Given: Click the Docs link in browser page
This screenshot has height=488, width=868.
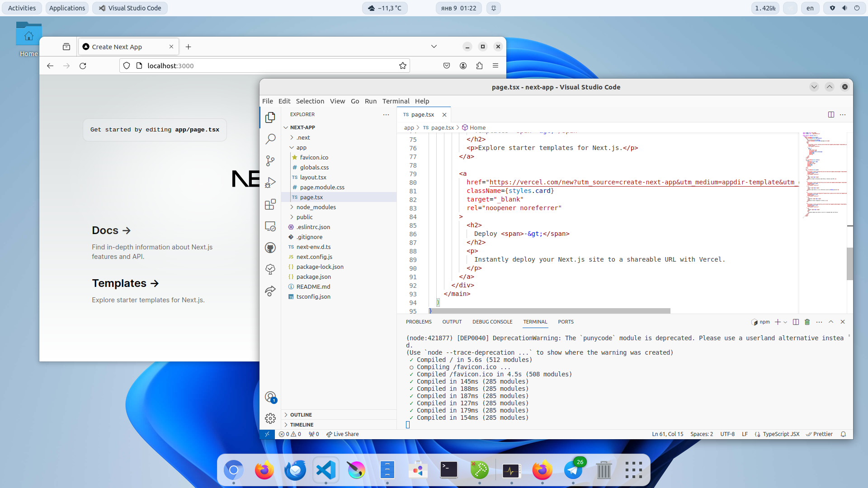Looking at the screenshot, I should pyautogui.click(x=111, y=230).
